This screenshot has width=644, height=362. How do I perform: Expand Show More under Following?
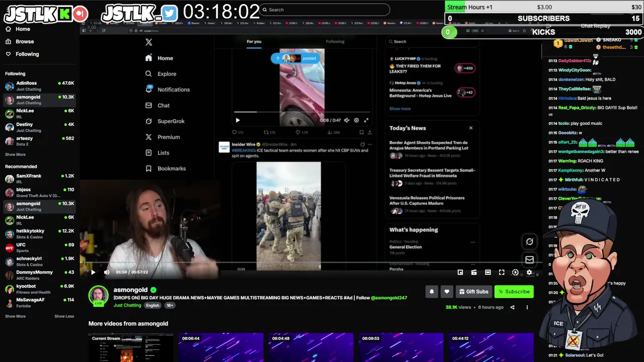[x=15, y=154]
